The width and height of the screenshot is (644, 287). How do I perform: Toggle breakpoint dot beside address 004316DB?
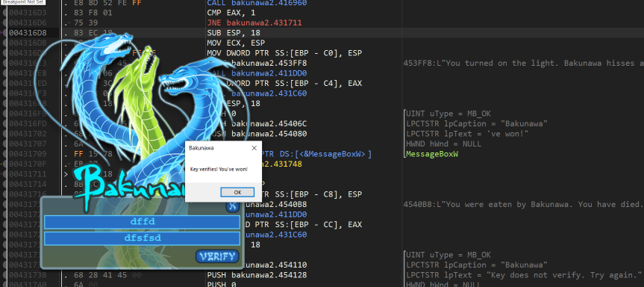(x=4, y=43)
